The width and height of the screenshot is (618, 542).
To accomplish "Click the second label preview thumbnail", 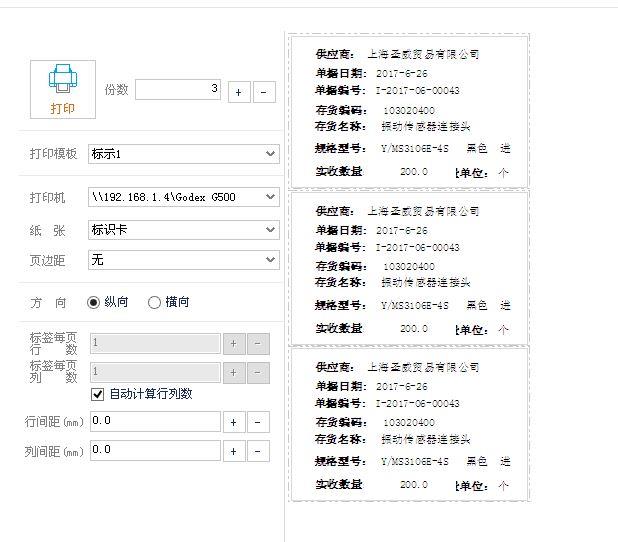I will pos(409,268).
